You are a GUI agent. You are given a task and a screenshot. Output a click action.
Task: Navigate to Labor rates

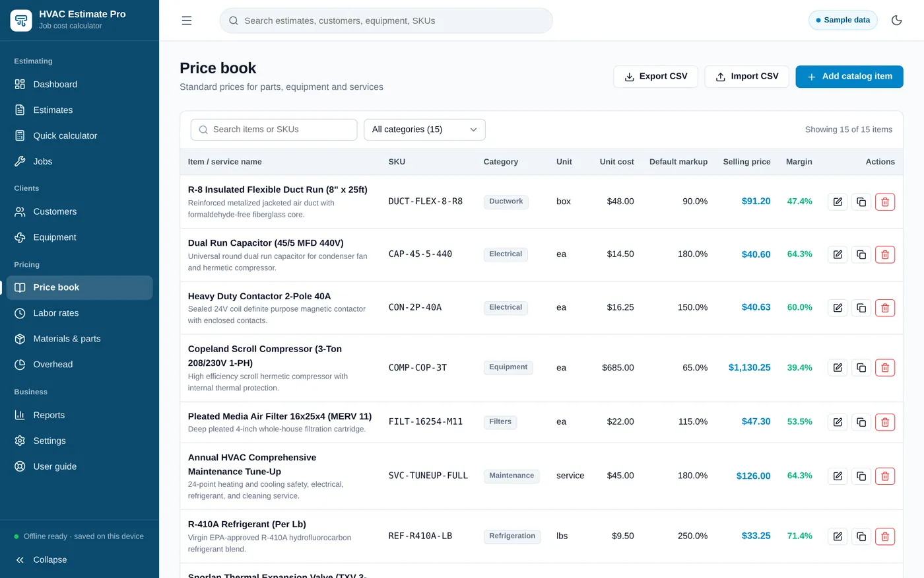(79, 313)
